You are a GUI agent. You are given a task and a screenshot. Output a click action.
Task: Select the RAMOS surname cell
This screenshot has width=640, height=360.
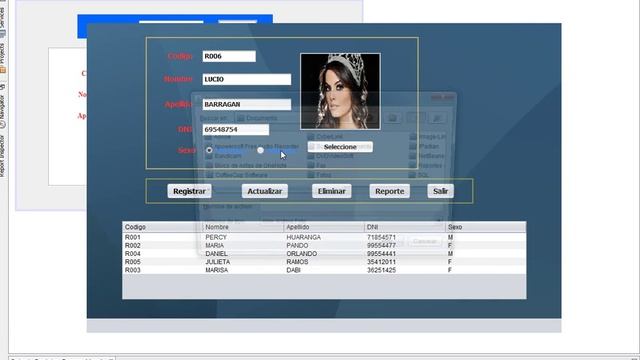324,262
